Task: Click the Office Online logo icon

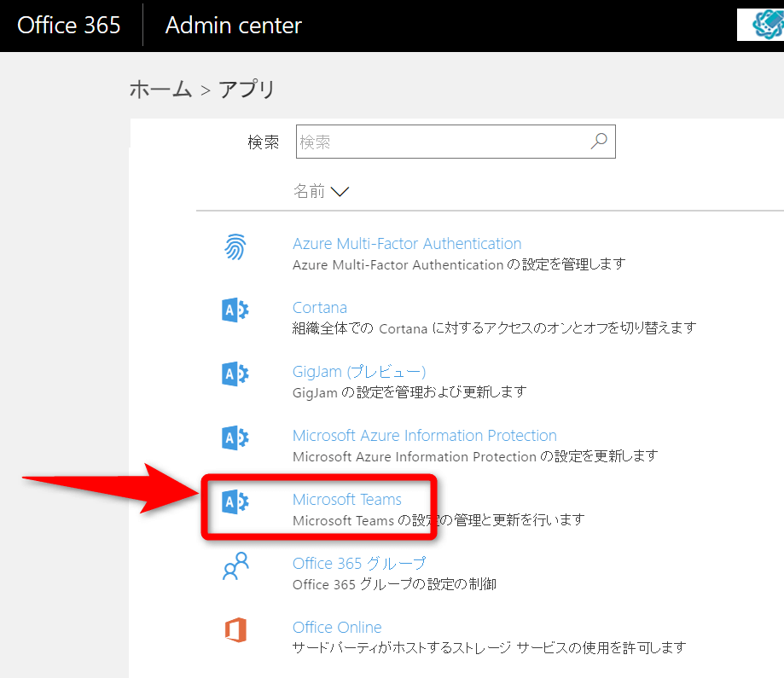Action: [x=235, y=630]
